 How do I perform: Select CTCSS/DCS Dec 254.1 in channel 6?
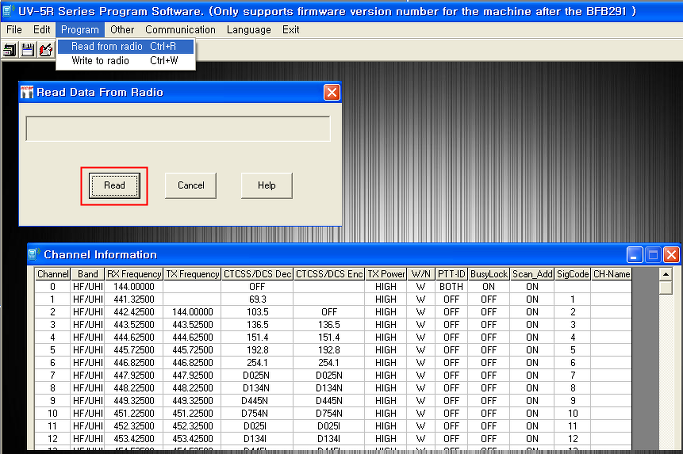257,363
